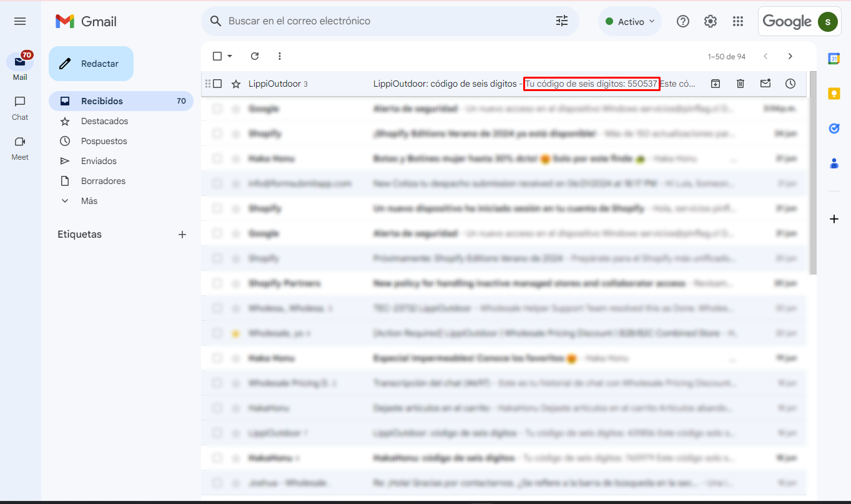Screen dimensions: 851x504
Task: Archive the LippiOutdoor email
Action: click(716, 84)
